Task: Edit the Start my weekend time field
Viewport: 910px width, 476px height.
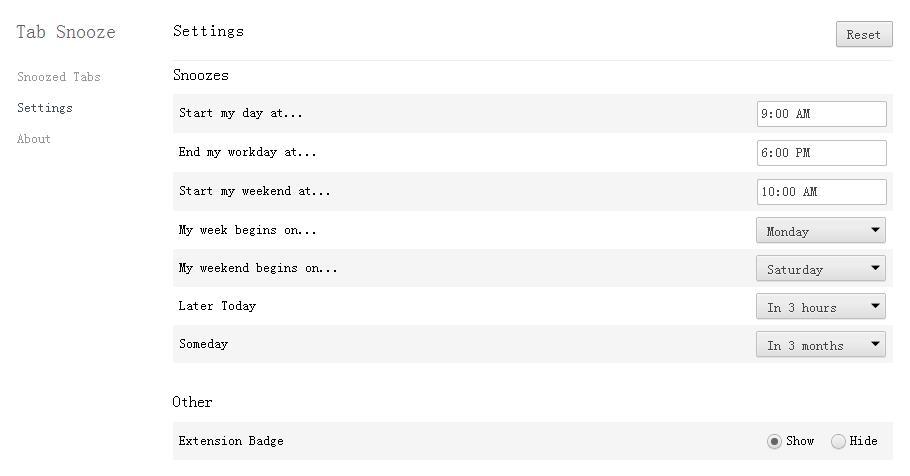Action: pyautogui.click(x=821, y=192)
